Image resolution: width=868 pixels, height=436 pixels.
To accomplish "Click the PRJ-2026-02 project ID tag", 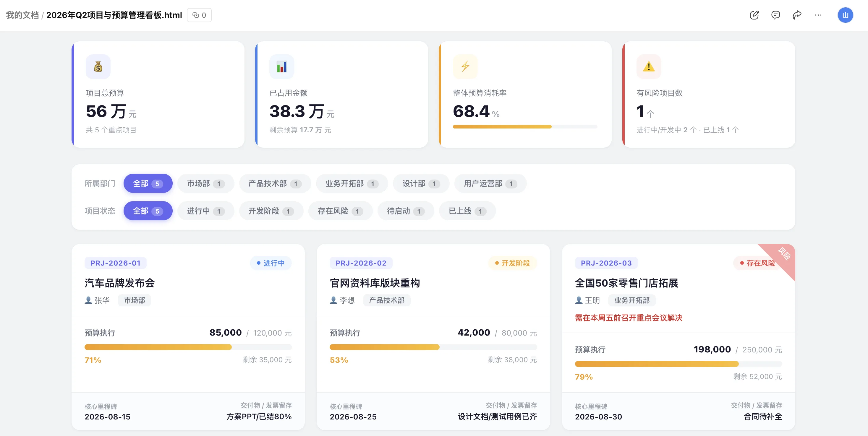I will [361, 263].
